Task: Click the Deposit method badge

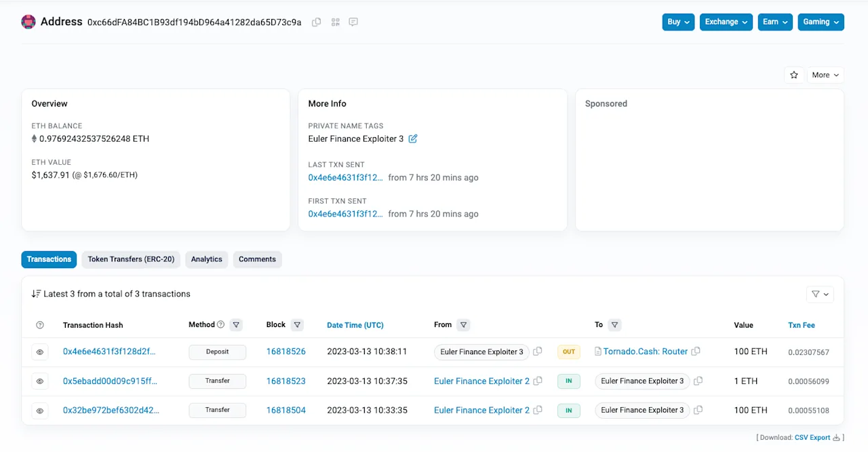Action: tap(217, 352)
